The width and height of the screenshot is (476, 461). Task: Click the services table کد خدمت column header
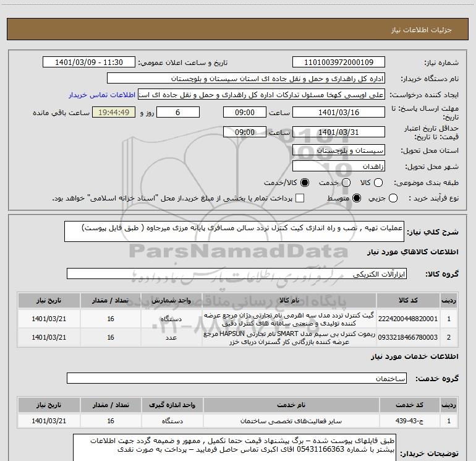tap(409, 405)
